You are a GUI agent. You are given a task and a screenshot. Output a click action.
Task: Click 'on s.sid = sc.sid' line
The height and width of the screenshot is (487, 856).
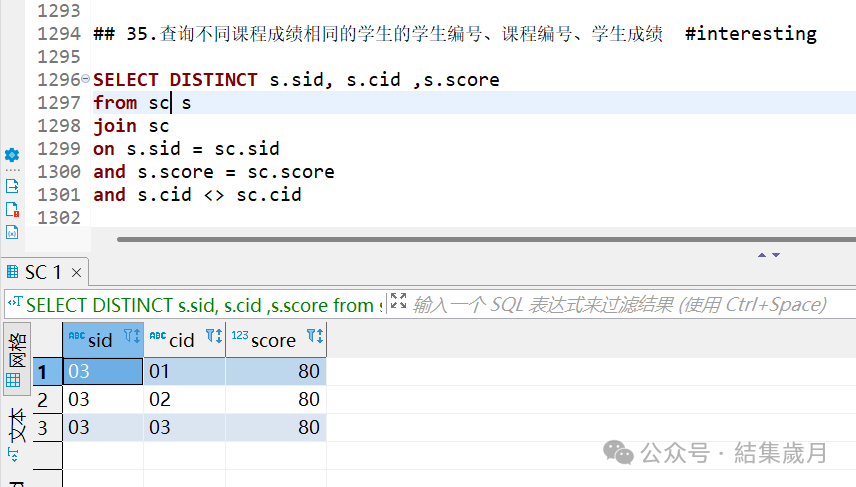click(x=186, y=149)
